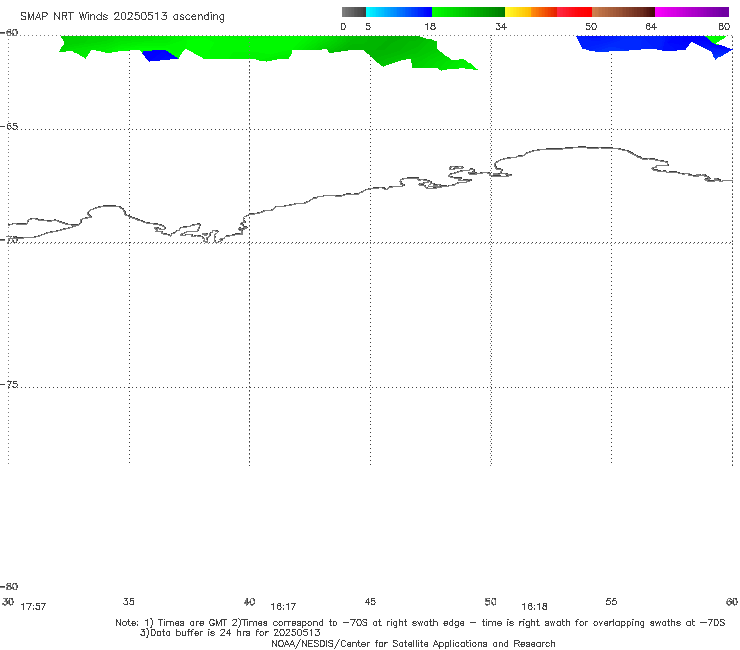Click the '-80' latitude label at the bottom left

[9, 587]
